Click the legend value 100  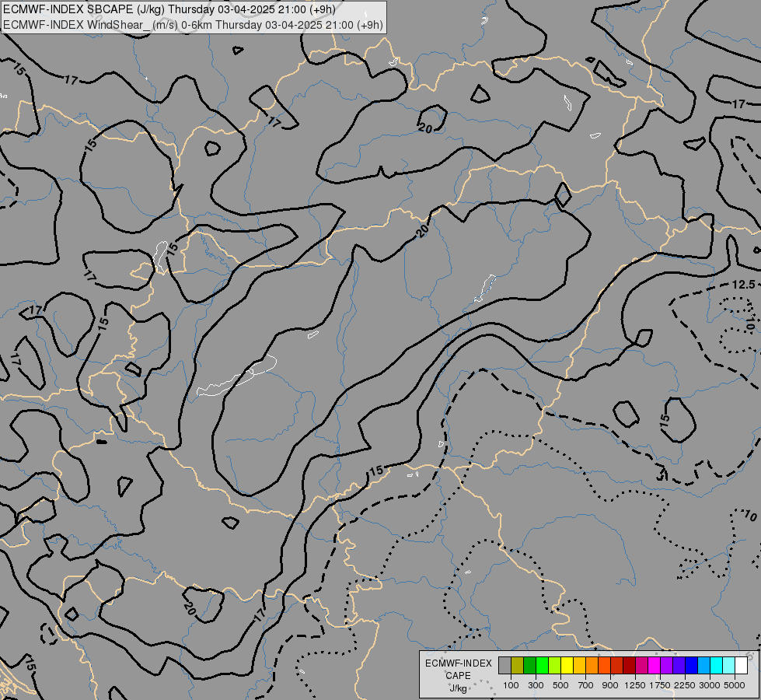pos(511,685)
